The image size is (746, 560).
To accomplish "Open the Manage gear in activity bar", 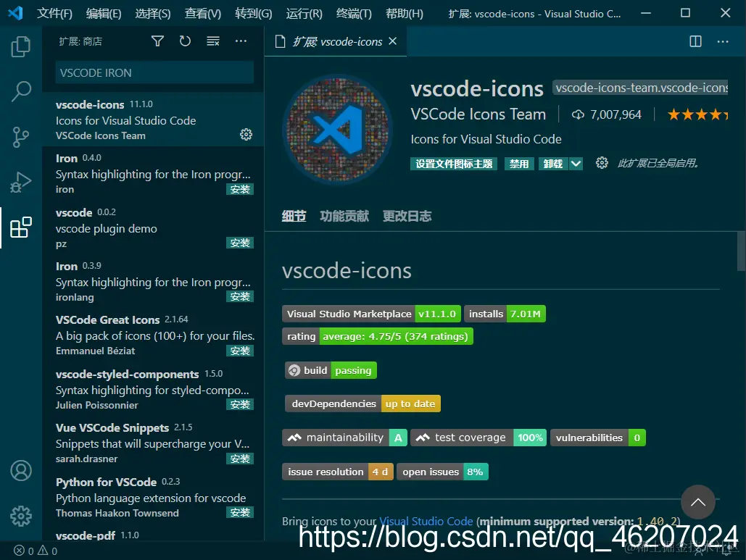I will click(21, 516).
